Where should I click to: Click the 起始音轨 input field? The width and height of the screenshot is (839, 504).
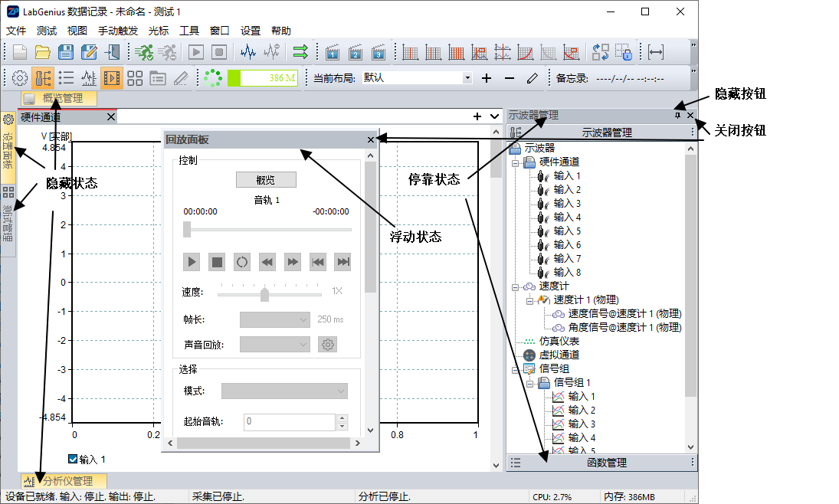coord(290,422)
